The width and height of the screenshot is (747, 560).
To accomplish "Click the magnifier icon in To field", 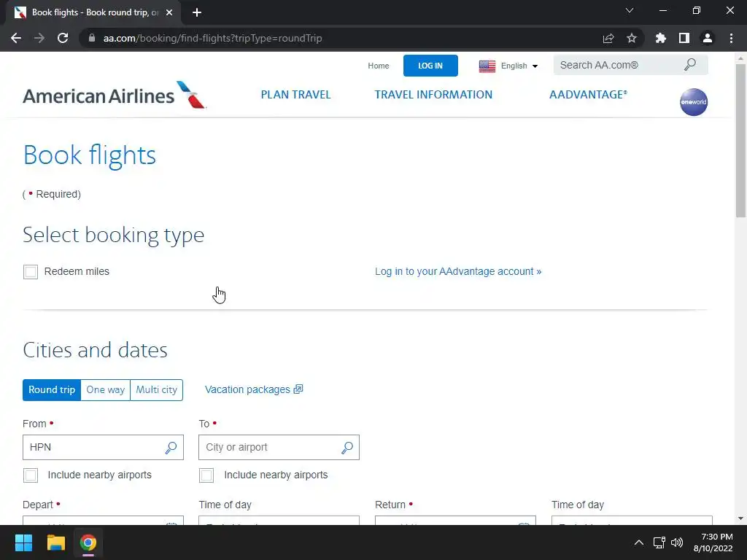I will 347,448.
